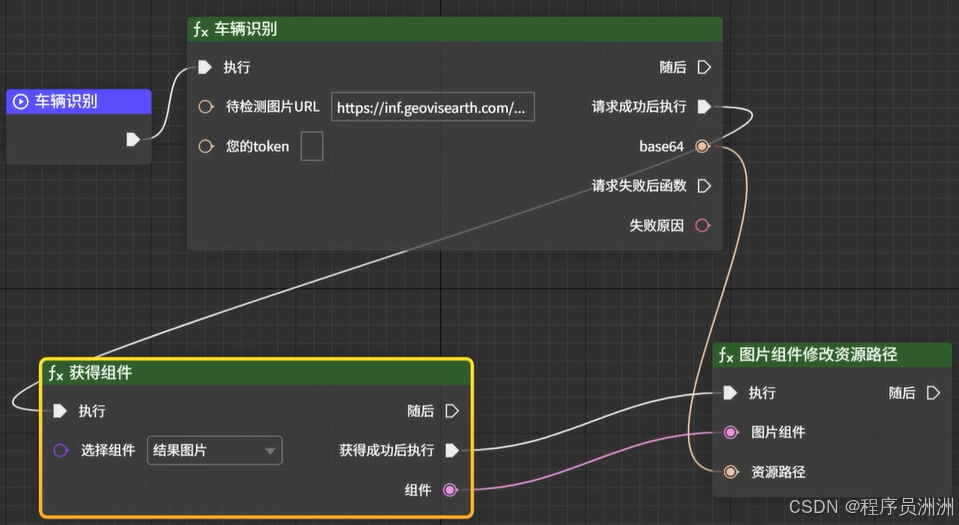This screenshot has width=959, height=525.
Task: Click the fx icon on 图片组件修改资源路径 header
Action: [x=727, y=355]
